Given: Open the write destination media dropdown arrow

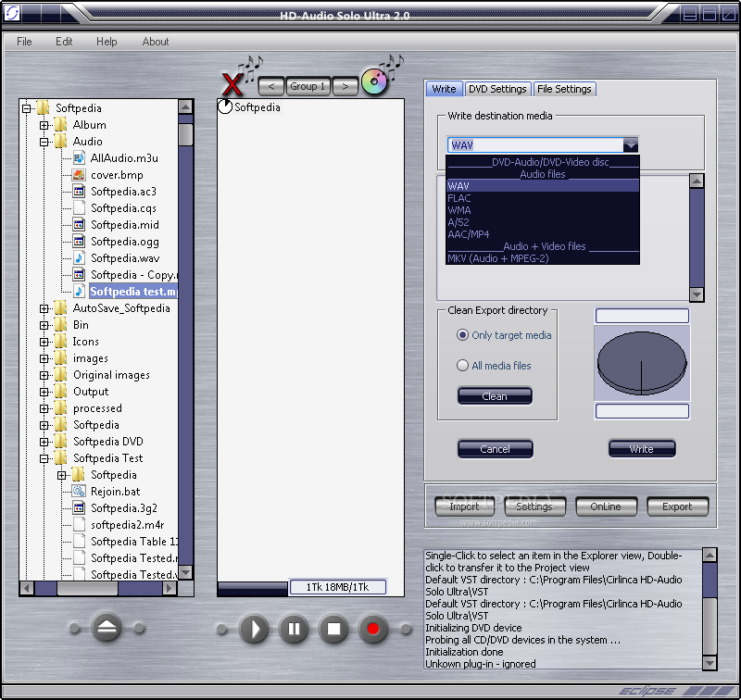Looking at the screenshot, I should [631, 145].
